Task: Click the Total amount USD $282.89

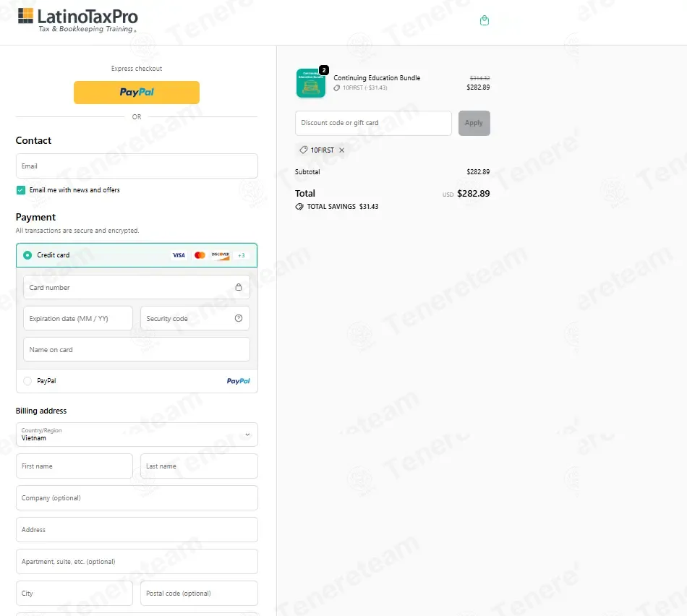Action: [466, 194]
